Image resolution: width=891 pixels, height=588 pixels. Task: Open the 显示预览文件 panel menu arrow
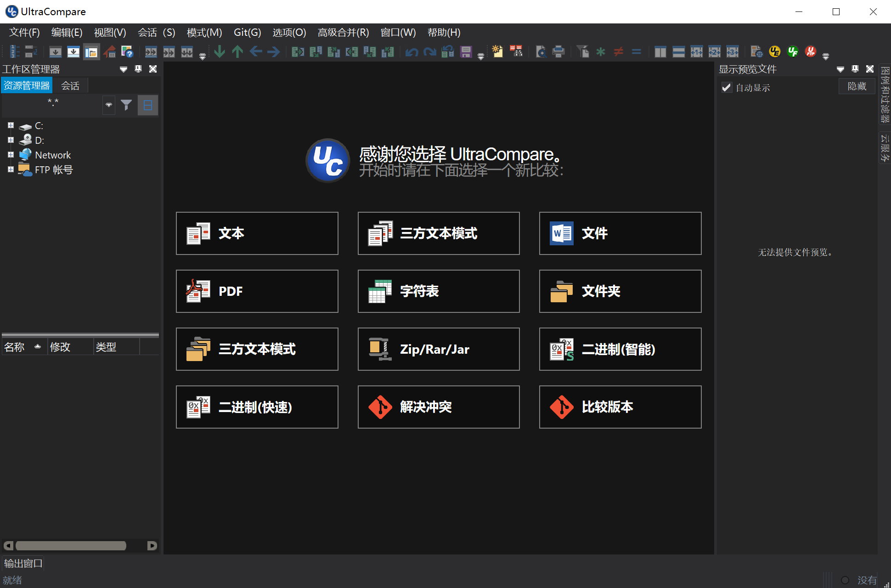[840, 69]
